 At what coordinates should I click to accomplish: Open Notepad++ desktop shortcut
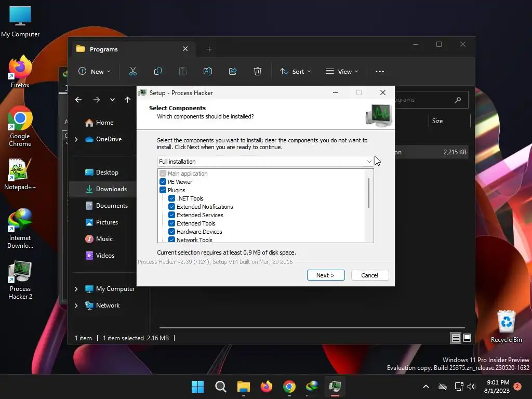20,174
